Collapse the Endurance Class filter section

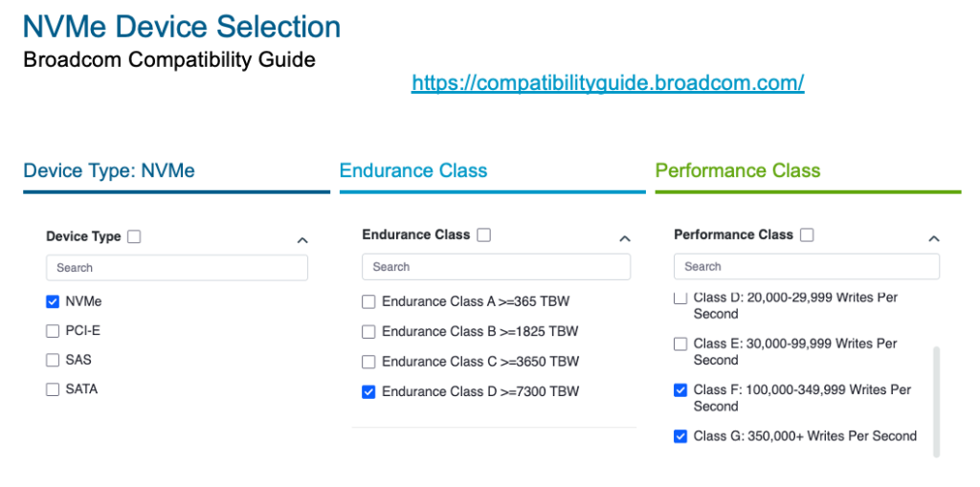625,238
